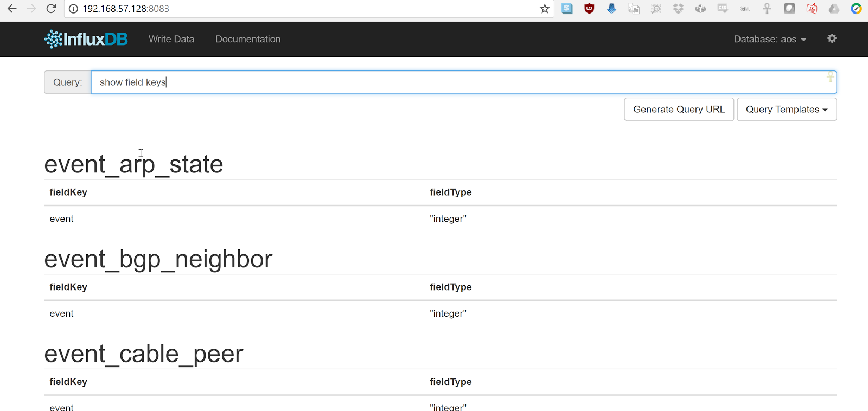
Task: Open the Dropbox extension icon
Action: click(x=678, y=9)
